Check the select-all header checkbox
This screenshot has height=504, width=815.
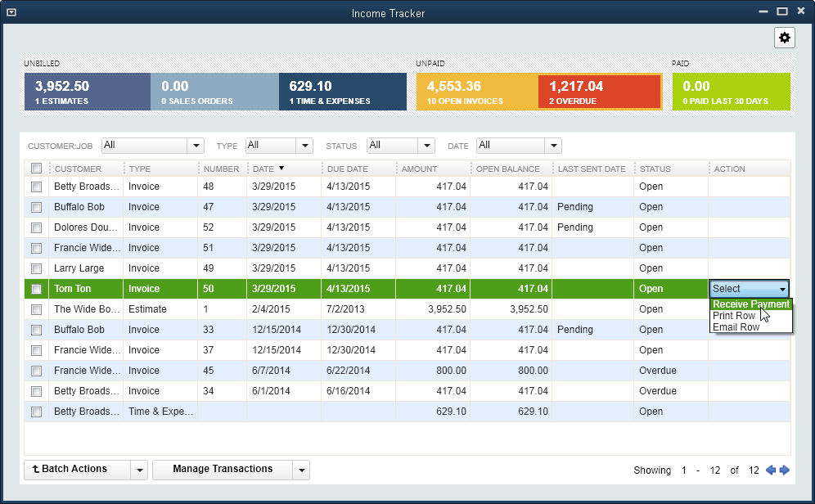[36, 169]
